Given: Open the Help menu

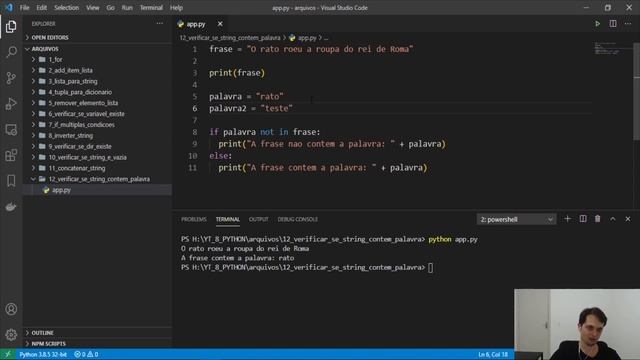Looking at the screenshot, I should (x=176, y=8).
